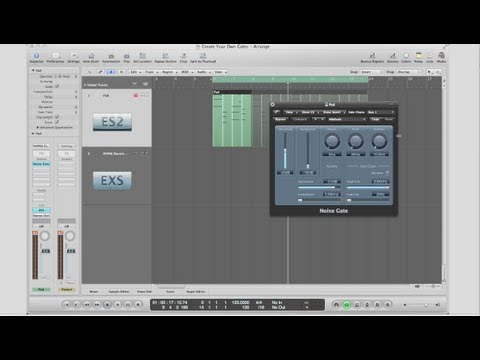Click the Bounce Regions toolbar icon

point(372,58)
